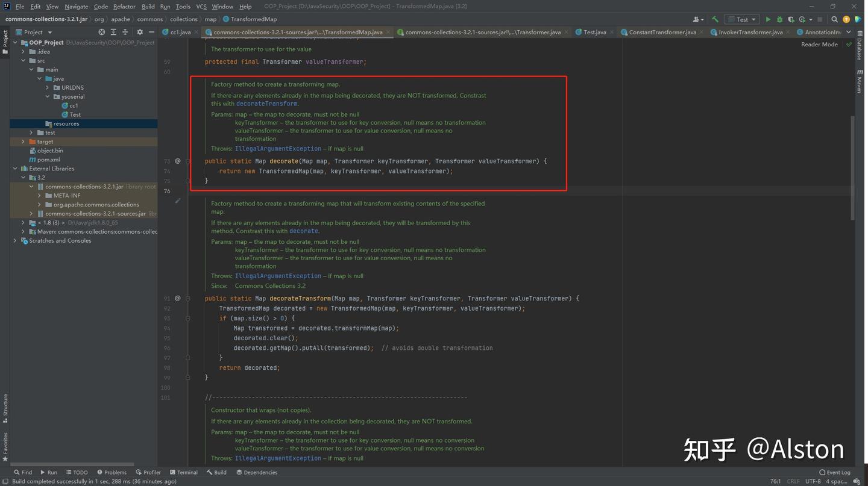Select the cc1 class in project tree
This screenshot has height=486, width=868.
(70, 106)
